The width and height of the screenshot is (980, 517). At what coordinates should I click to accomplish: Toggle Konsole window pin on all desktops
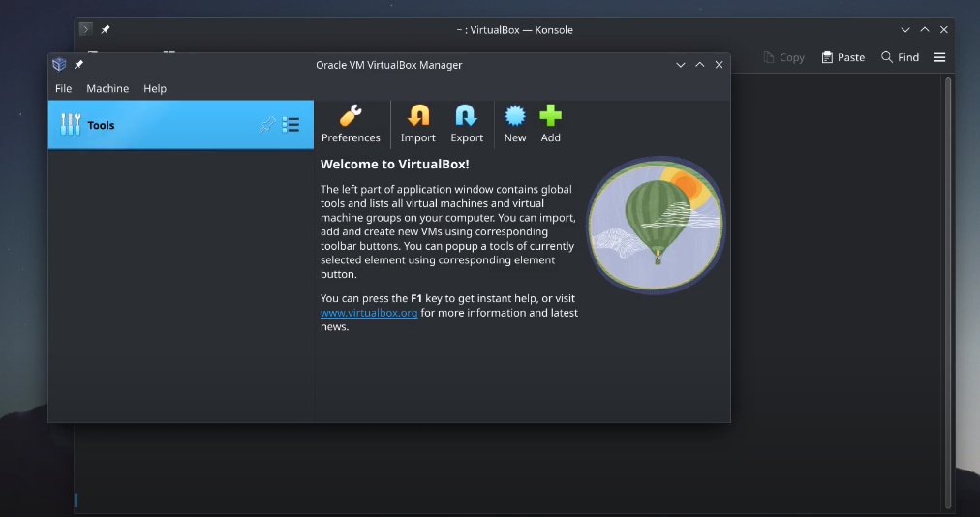(106, 30)
